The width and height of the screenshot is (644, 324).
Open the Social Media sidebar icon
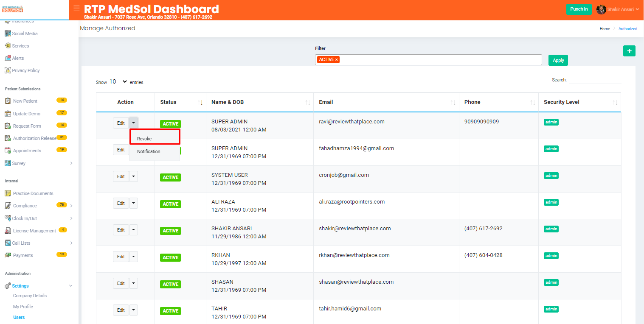(8, 34)
